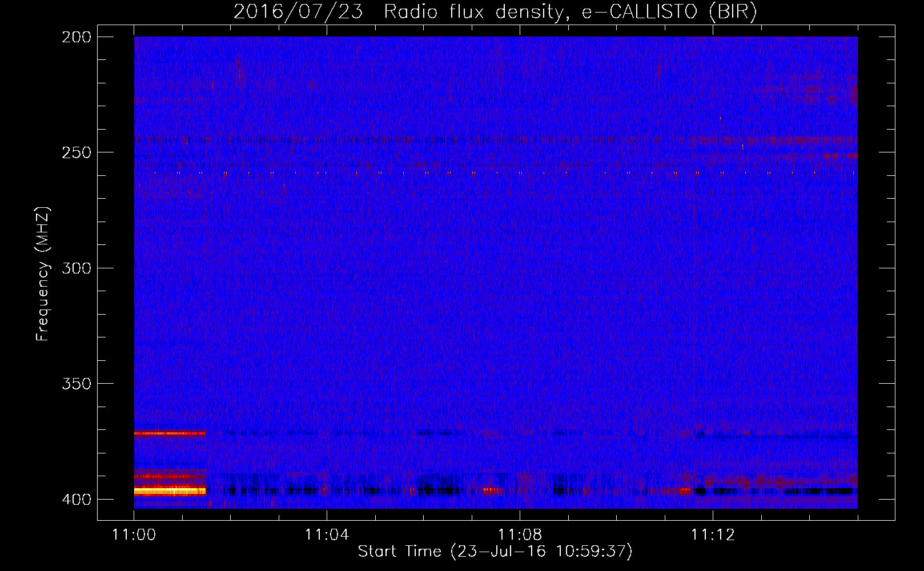The image size is (924, 571).
Task: Click the 11:08 time tick label
Action: tap(520, 535)
